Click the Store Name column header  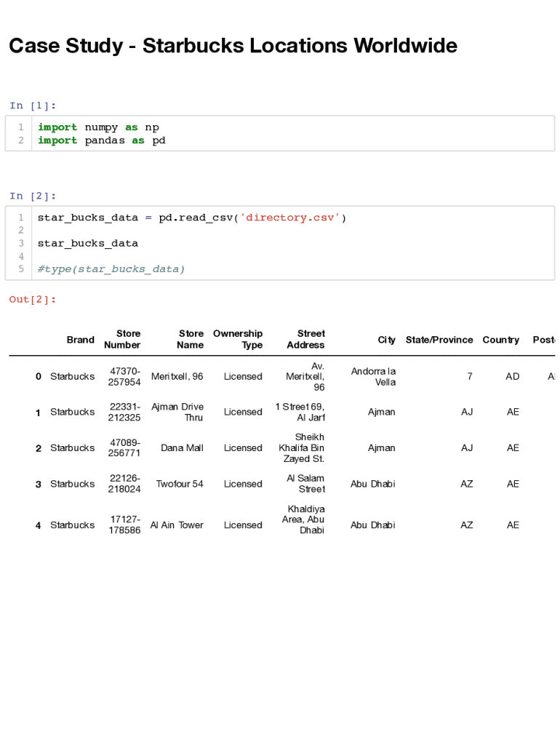[x=190, y=339]
